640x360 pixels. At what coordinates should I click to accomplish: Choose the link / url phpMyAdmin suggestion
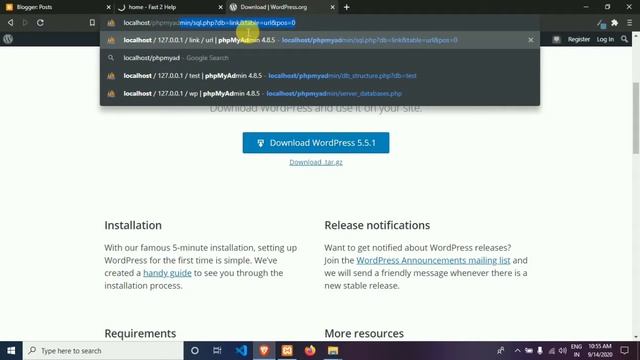pyautogui.click(x=320, y=40)
